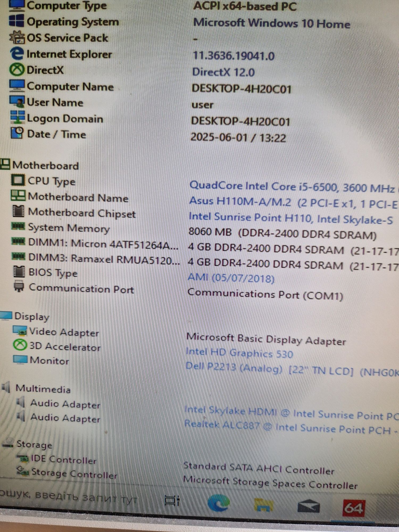Click the Motherboard Chipset icon

click(18, 211)
